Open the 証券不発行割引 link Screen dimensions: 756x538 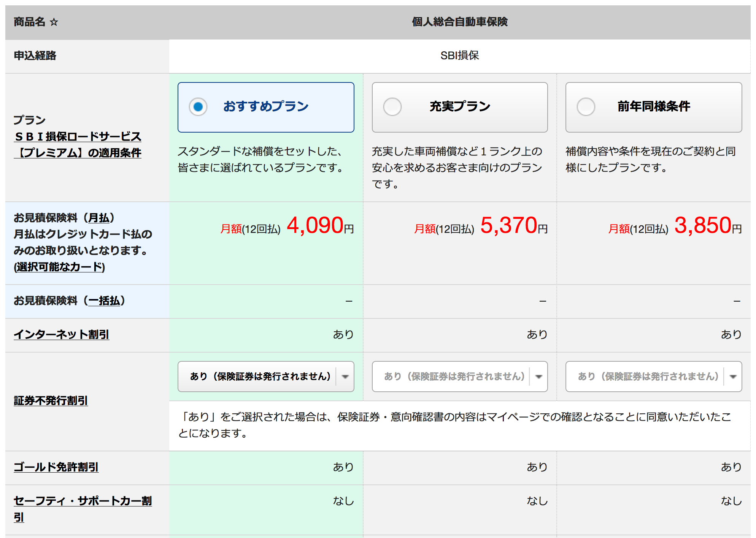tap(51, 400)
